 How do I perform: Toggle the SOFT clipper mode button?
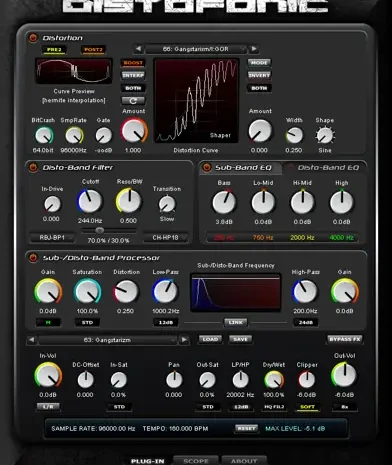point(307,407)
